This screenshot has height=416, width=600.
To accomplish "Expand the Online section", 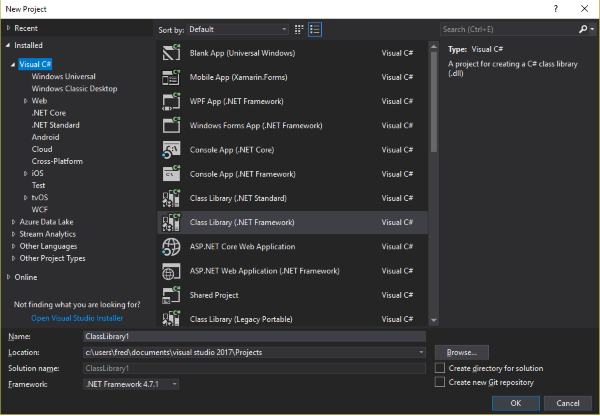I will (x=8, y=277).
